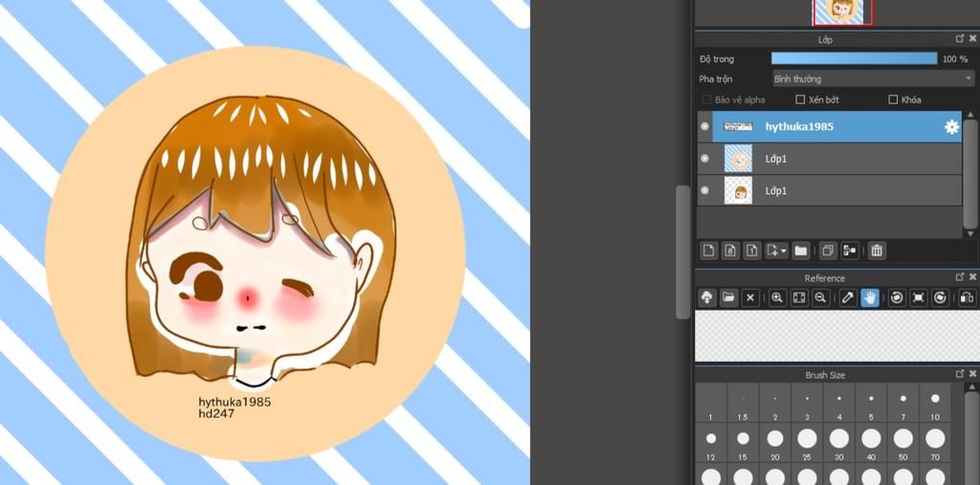The image size is (980, 485).
Task: Open the add-layer dropdown with plus icon
Action: point(776,252)
